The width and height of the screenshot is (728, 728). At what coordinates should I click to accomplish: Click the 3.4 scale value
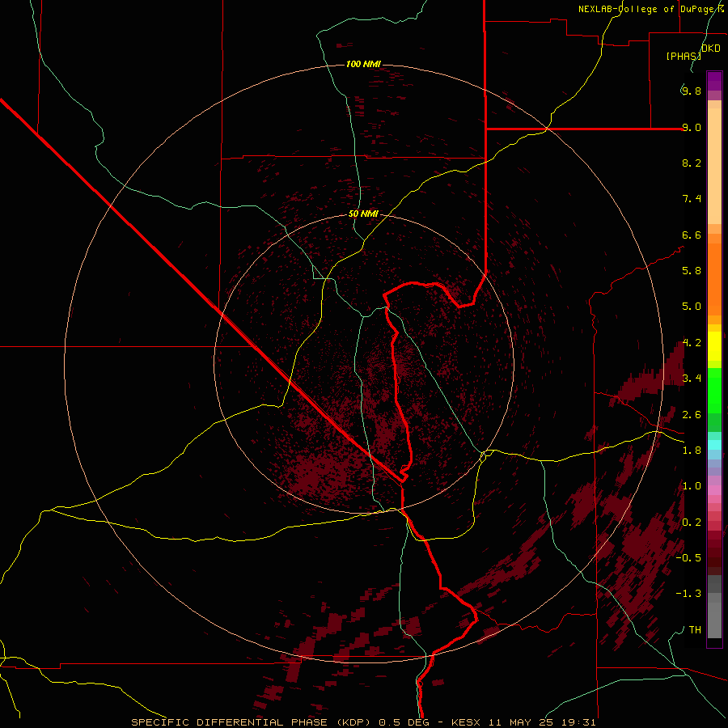(x=692, y=379)
